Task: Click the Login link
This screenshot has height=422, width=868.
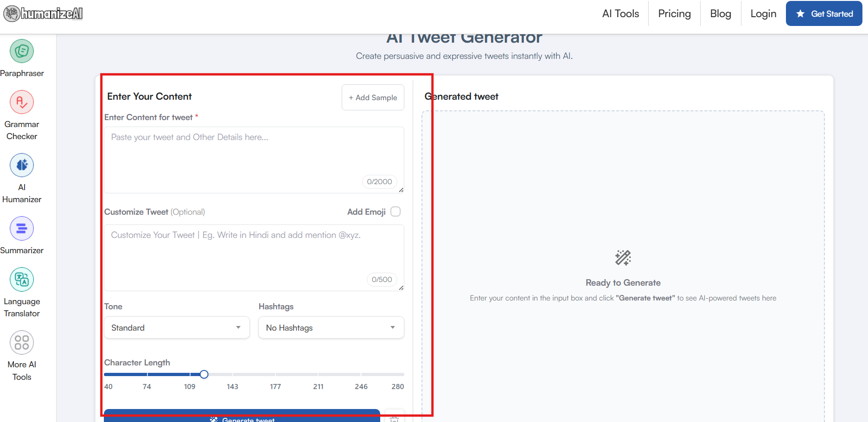Action: click(763, 14)
